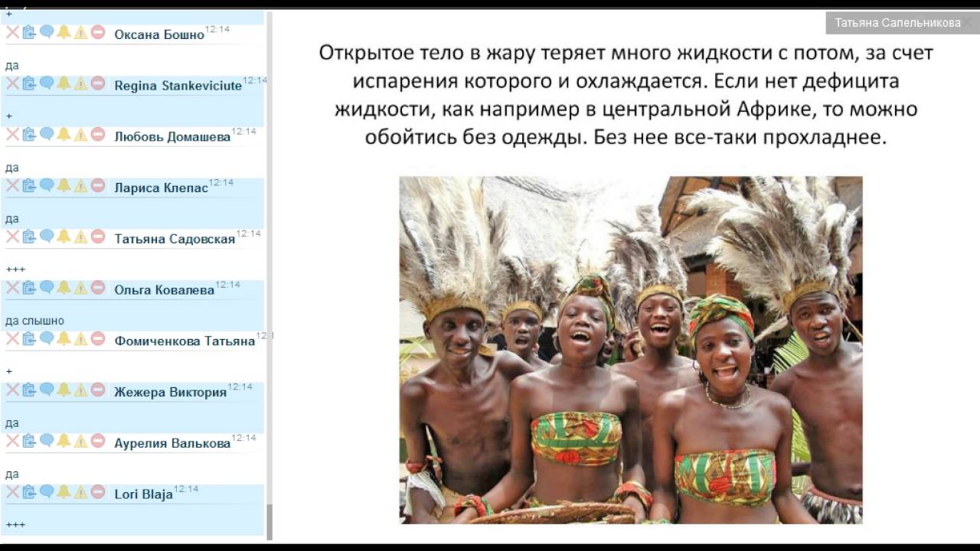Click warning triangle beside Оксана Бошно
The height and width of the screenshot is (551, 980).
(80, 32)
